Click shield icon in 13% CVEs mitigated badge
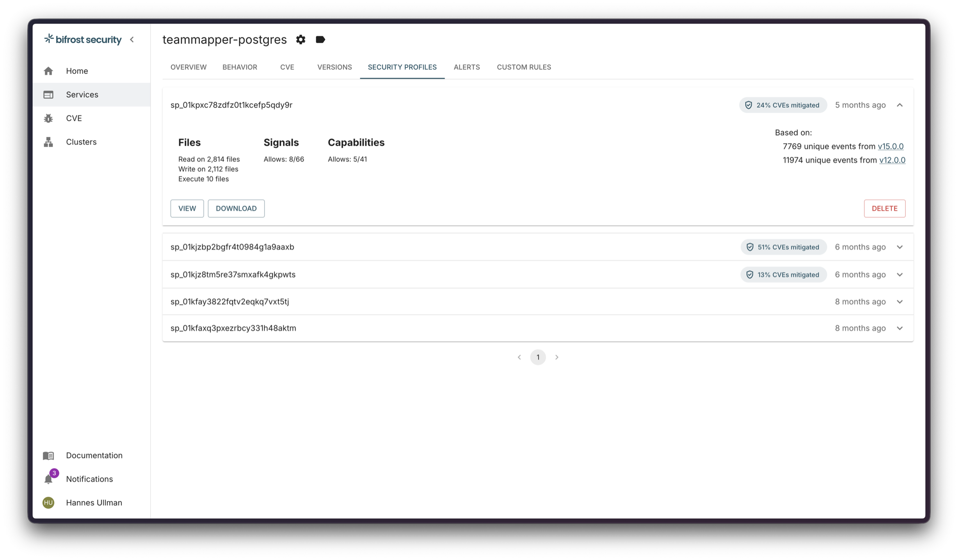Screen dimensions: 958x560 (x=750, y=274)
